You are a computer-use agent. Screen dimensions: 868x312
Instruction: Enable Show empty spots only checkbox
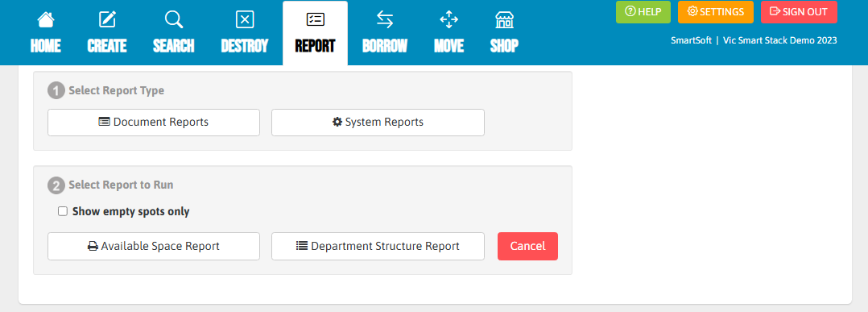point(63,211)
